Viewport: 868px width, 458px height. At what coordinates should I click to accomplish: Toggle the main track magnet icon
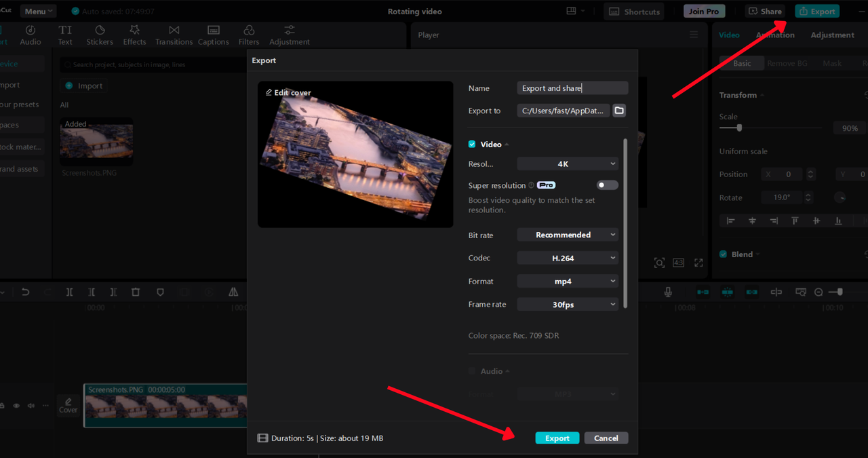click(703, 292)
